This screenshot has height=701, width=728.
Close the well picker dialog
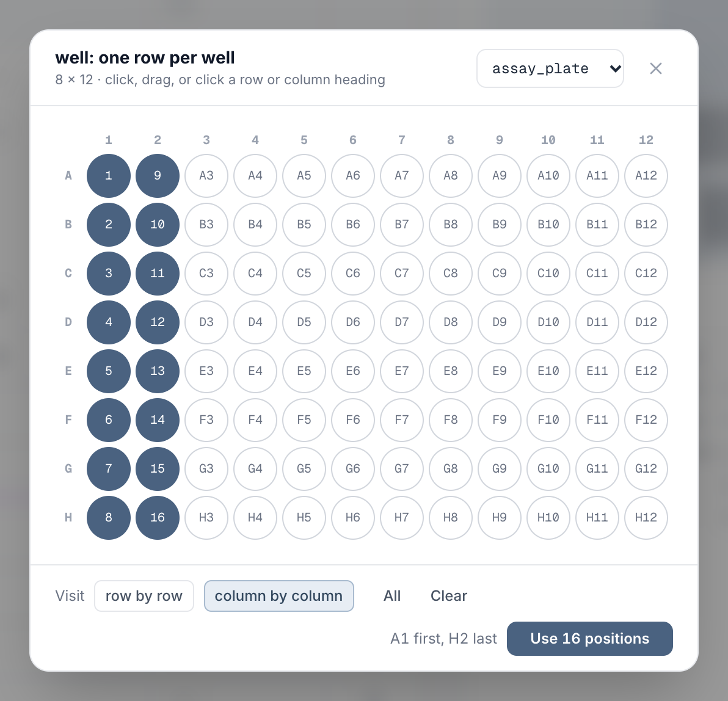(x=655, y=69)
